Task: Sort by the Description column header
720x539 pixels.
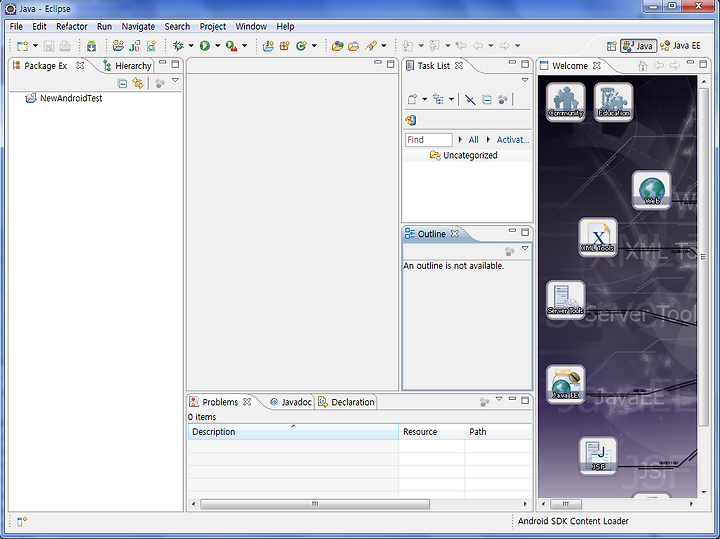Action: tap(293, 432)
